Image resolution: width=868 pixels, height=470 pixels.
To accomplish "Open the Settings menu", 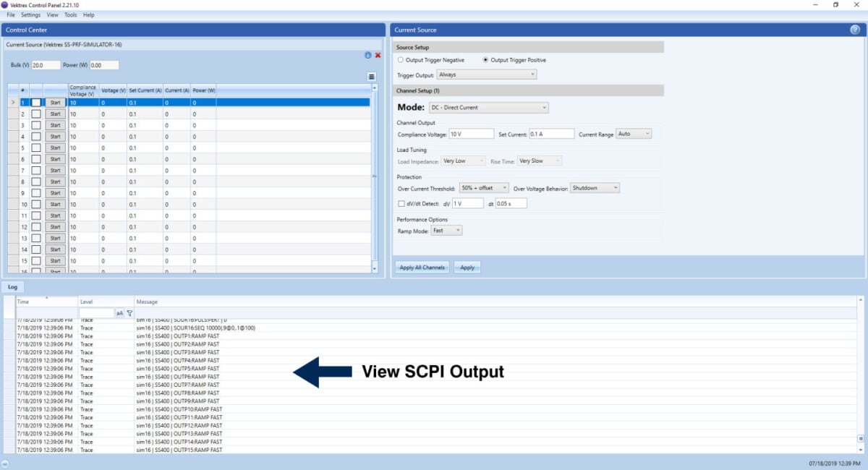I will coord(31,14).
